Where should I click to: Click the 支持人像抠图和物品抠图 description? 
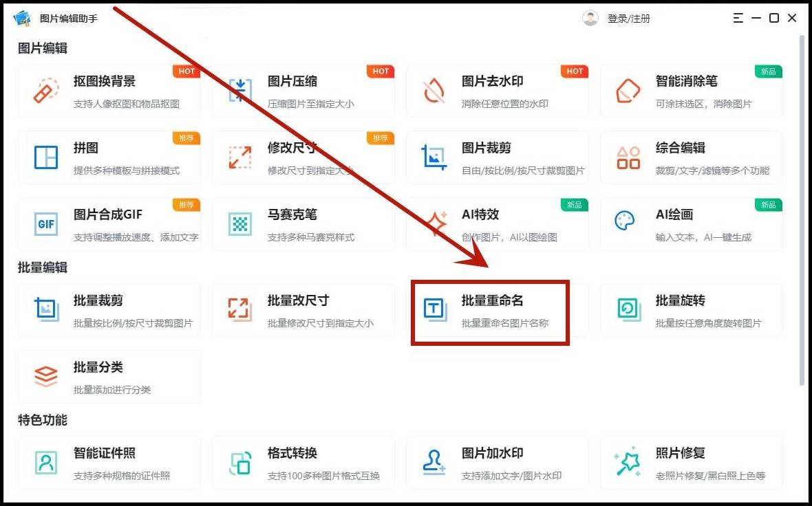click(x=127, y=104)
